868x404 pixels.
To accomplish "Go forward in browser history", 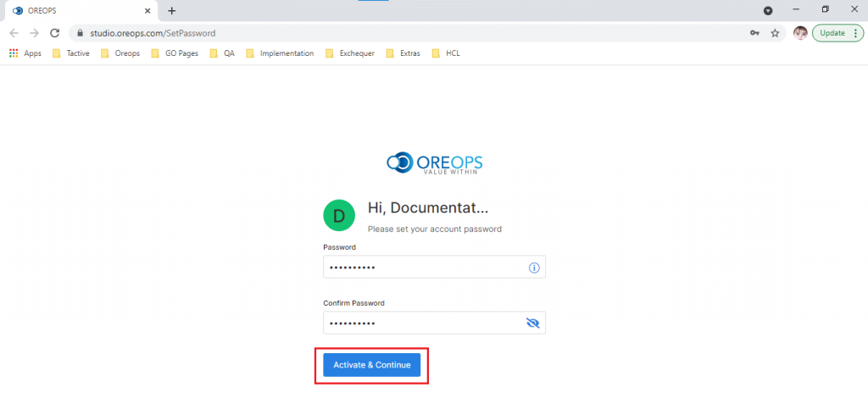I will coord(34,33).
